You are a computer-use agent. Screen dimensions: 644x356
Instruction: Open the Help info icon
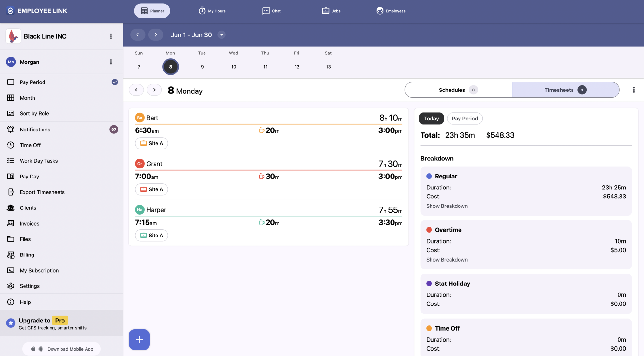coord(11,302)
